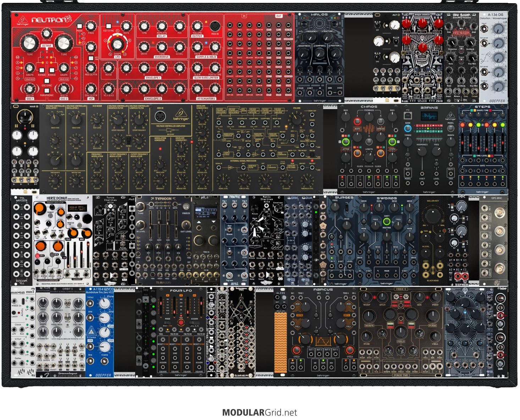Click the waveform display on the Brains module
The height and width of the screenshot is (420, 520).
point(429,117)
